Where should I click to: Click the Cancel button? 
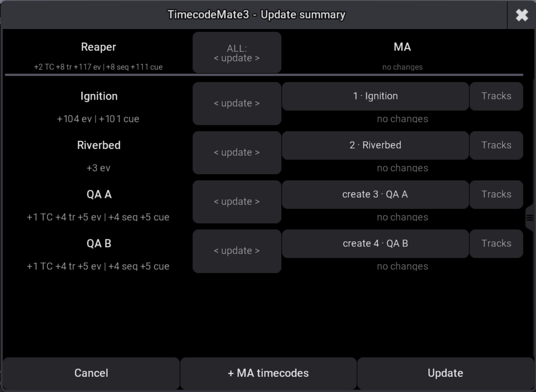(x=91, y=373)
